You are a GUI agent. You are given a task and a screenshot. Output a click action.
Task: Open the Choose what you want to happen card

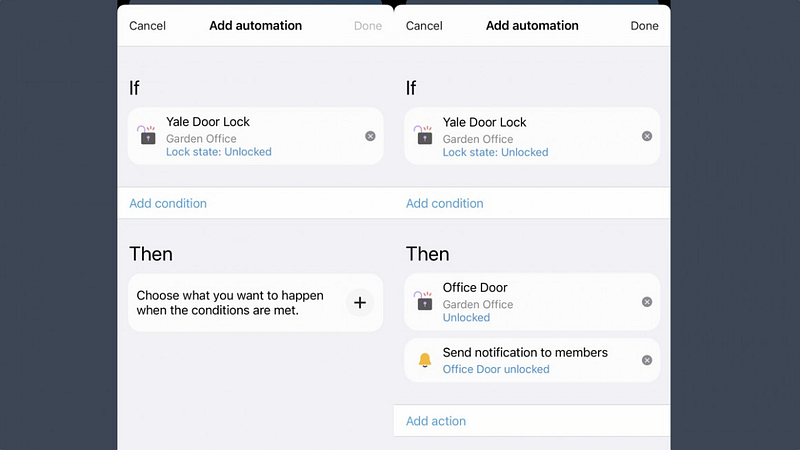(x=256, y=303)
